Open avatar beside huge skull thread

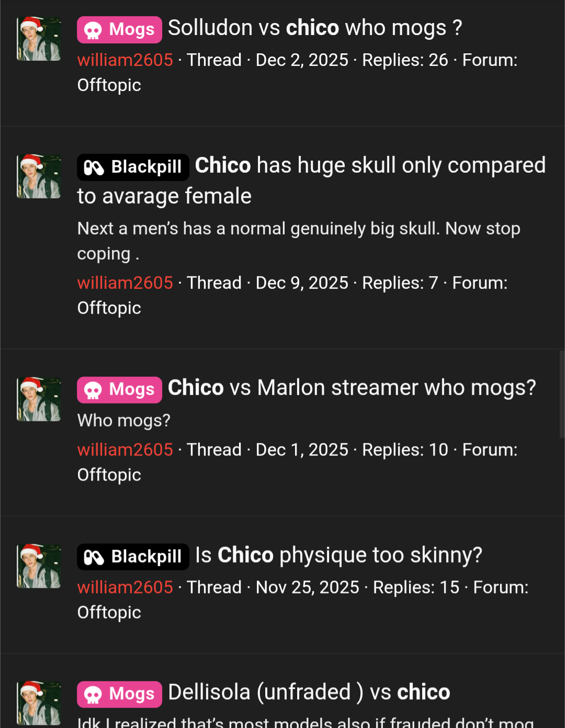(39, 176)
